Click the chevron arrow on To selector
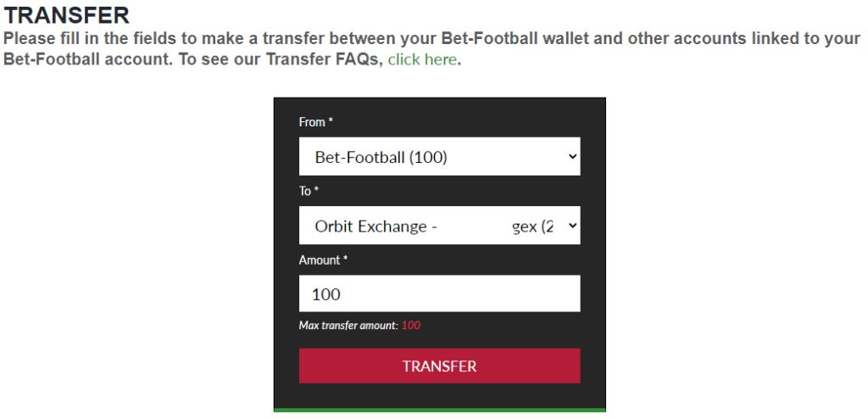The width and height of the screenshot is (868, 419). 572,226
